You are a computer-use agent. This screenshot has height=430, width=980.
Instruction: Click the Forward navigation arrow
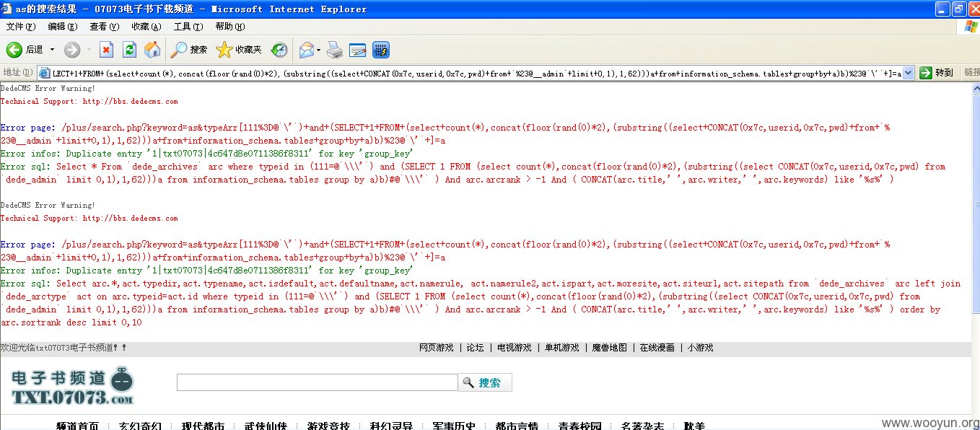tap(72, 50)
